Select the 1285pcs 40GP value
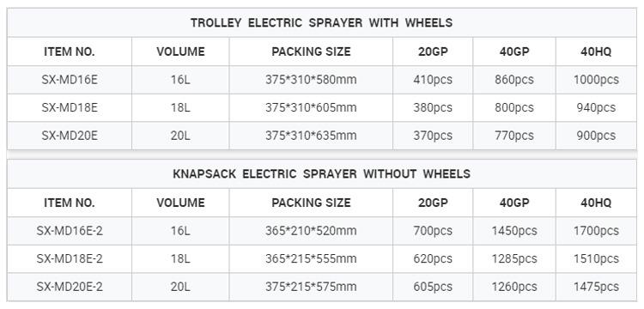This screenshot has width=644, height=309. pyautogui.click(x=514, y=259)
